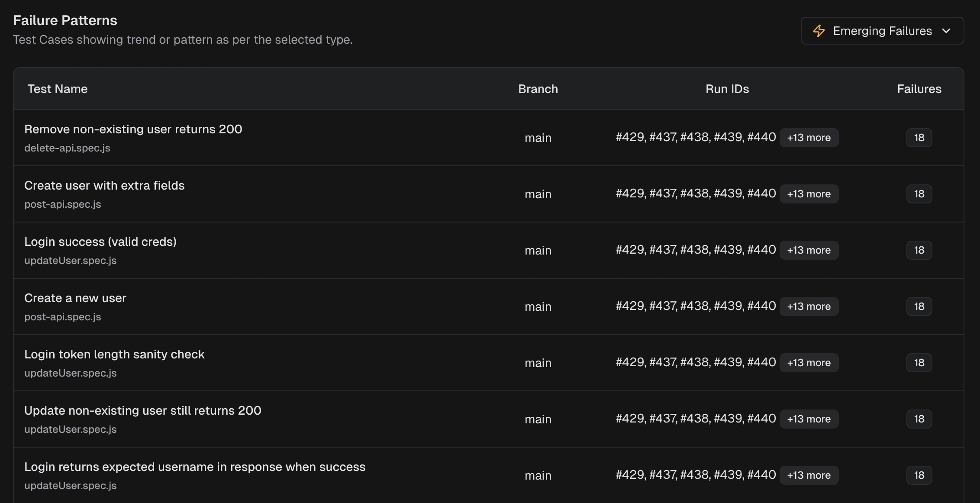Click the Branch column header

coord(538,89)
